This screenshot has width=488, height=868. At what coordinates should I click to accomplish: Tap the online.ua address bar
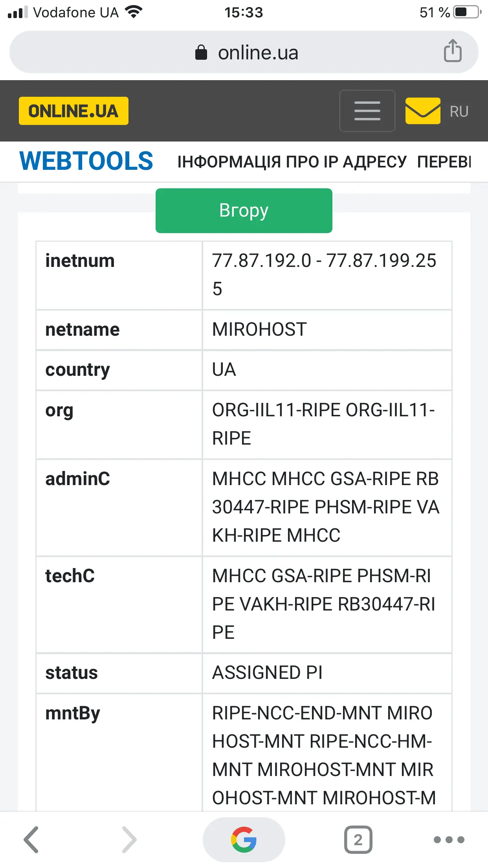pos(258,53)
